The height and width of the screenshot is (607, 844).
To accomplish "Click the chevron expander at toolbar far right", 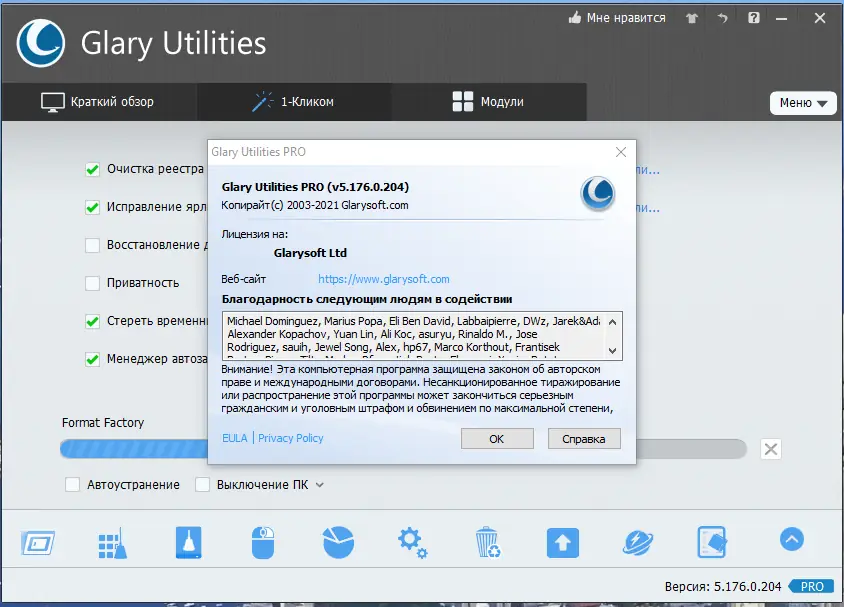I will 791,539.
